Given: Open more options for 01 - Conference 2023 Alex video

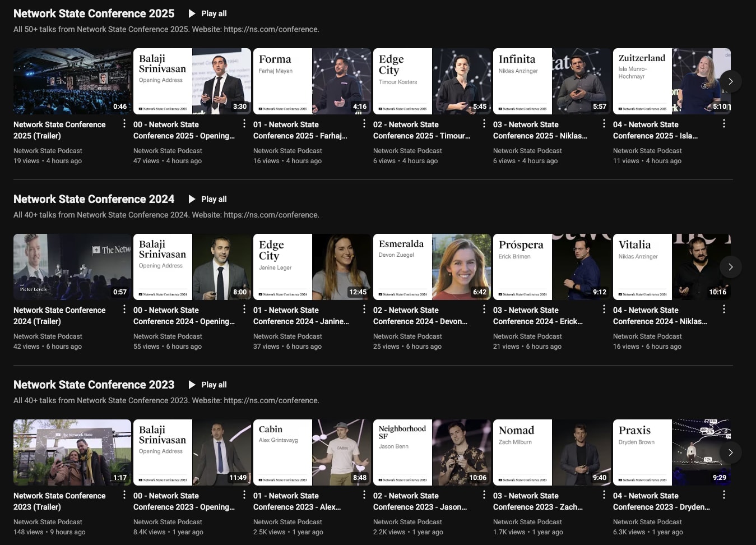Looking at the screenshot, I should [364, 495].
